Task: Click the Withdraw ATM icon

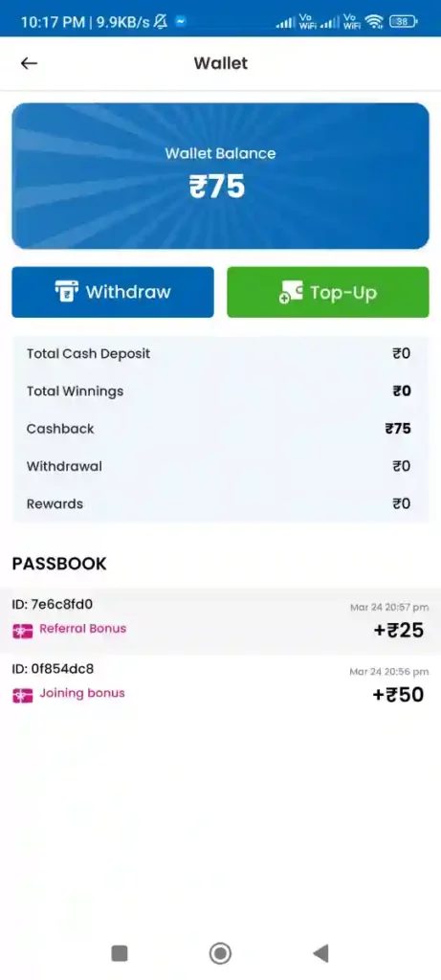Action: (66, 292)
